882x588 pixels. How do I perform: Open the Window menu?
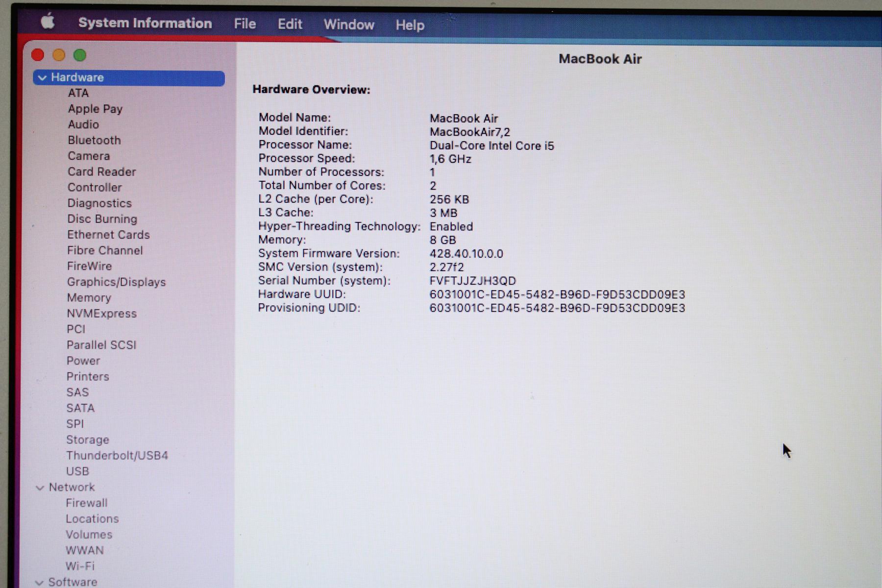pos(349,24)
